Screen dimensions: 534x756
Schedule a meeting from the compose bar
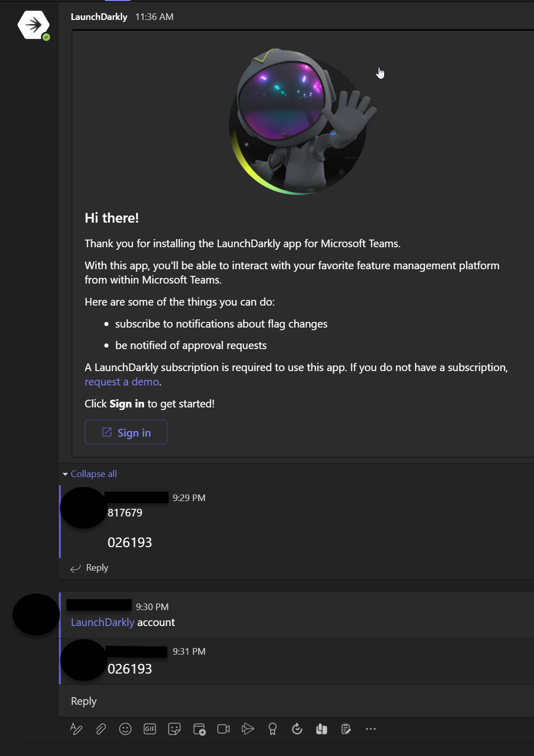[x=199, y=728]
